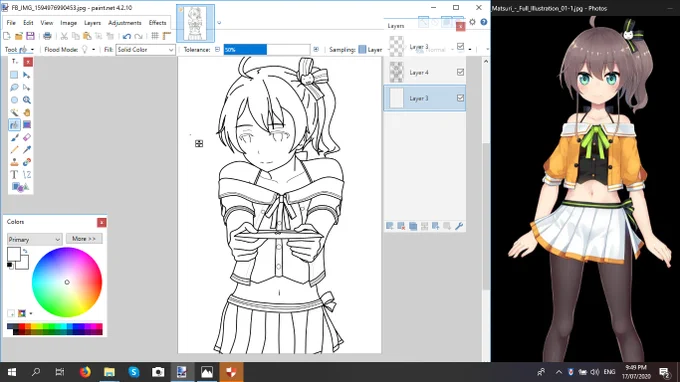680x382 pixels.
Task: Select the Ellipse Select tool
Action: tap(14, 100)
